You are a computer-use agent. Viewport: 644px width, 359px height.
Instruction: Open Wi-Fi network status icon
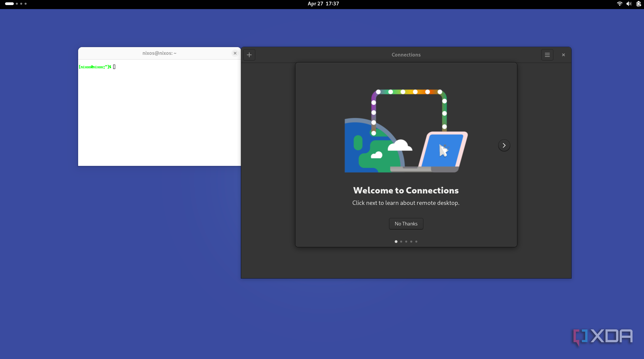coord(619,4)
